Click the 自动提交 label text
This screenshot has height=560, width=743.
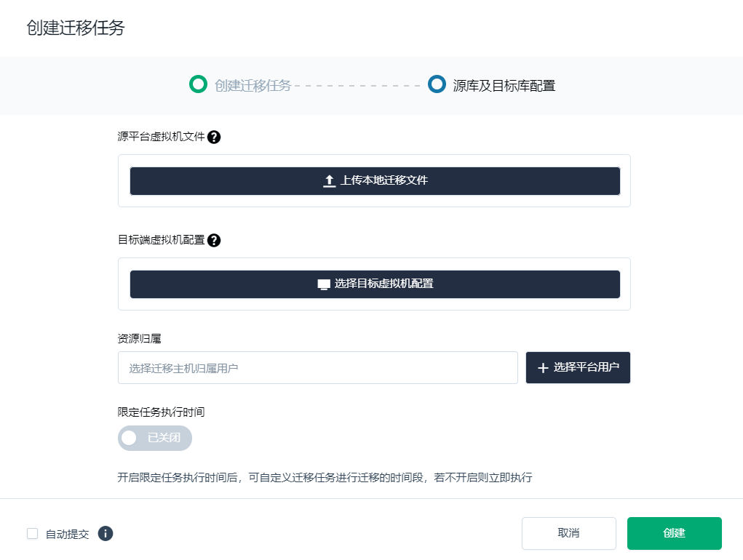coord(67,534)
